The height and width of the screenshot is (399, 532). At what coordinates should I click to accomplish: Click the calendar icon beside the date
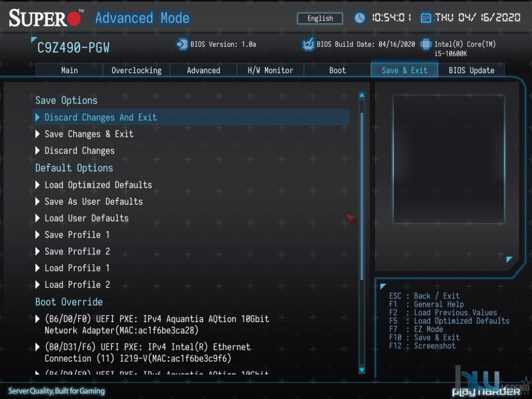(x=426, y=17)
